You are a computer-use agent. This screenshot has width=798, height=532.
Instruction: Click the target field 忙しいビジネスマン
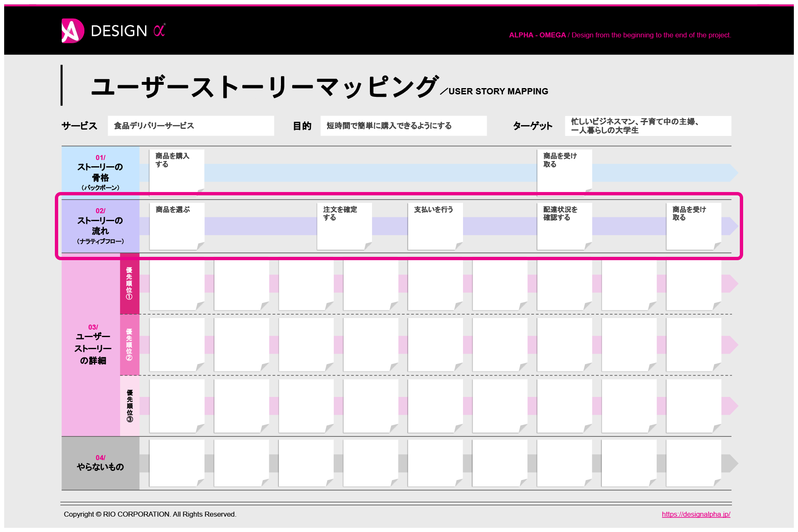tap(648, 126)
